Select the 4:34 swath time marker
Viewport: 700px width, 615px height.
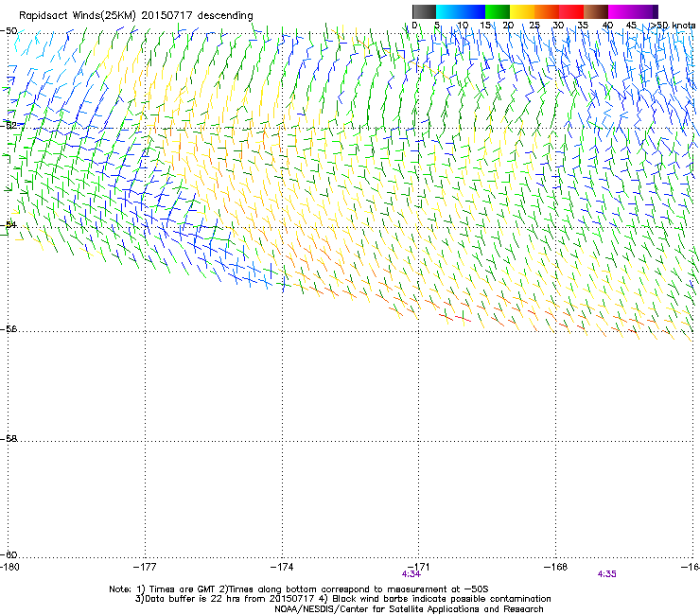411,574
